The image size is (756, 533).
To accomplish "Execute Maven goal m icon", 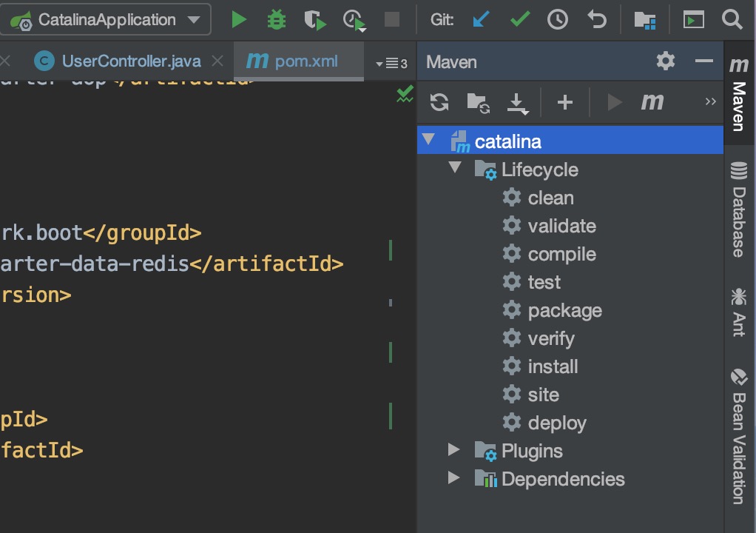I will tap(652, 101).
